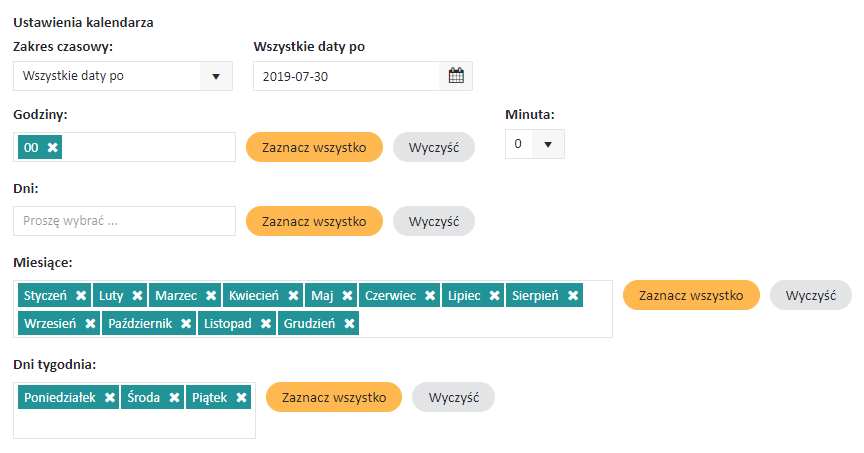Remove Sierpień month tag
This screenshot has width=864, height=453.
click(572, 296)
